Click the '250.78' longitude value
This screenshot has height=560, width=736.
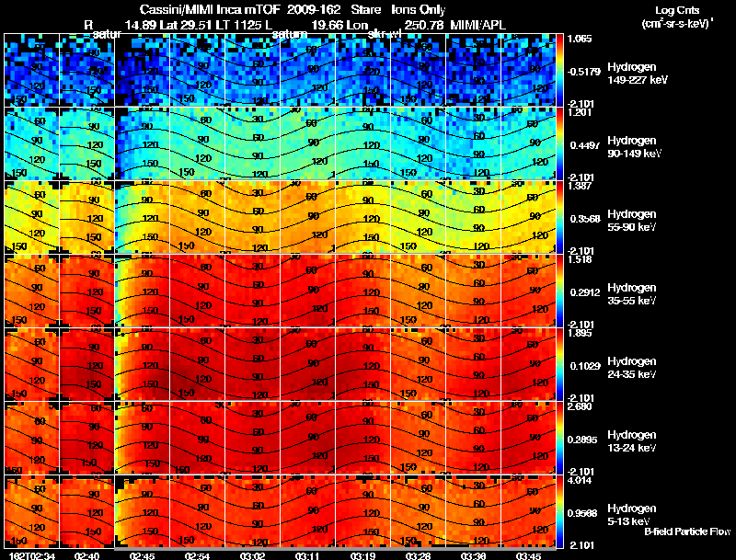tap(424, 25)
